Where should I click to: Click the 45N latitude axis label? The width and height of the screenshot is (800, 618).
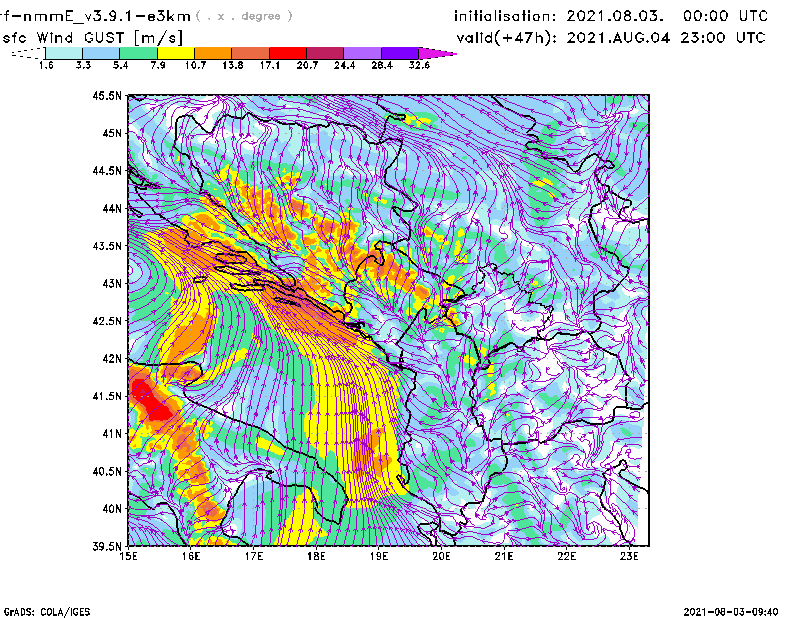(112, 133)
